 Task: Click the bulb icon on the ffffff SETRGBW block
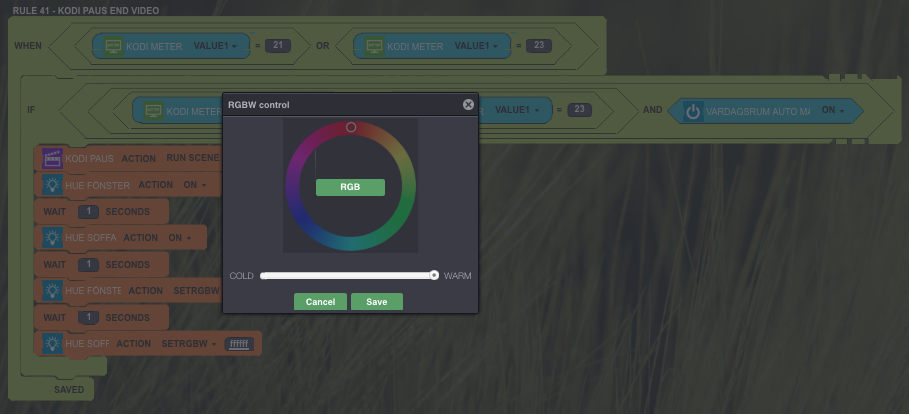click(51, 344)
